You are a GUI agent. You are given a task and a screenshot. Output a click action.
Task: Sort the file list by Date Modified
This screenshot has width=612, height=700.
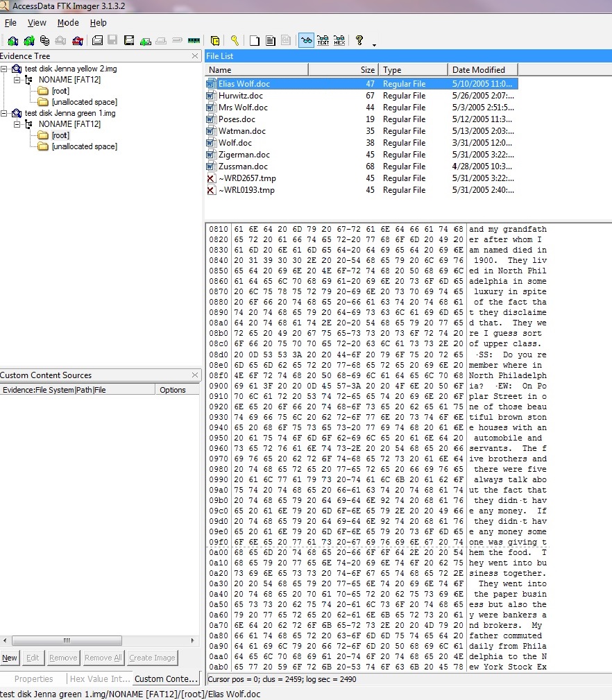pos(479,70)
